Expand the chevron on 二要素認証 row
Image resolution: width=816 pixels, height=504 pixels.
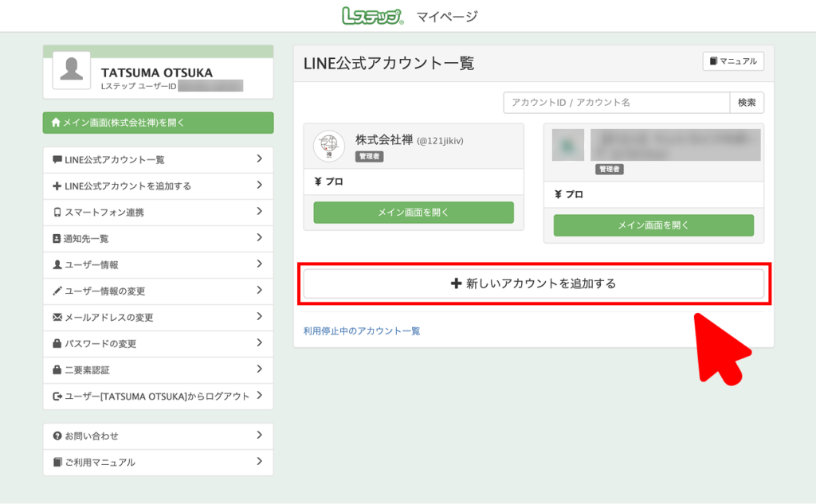(x=259, y=369)
